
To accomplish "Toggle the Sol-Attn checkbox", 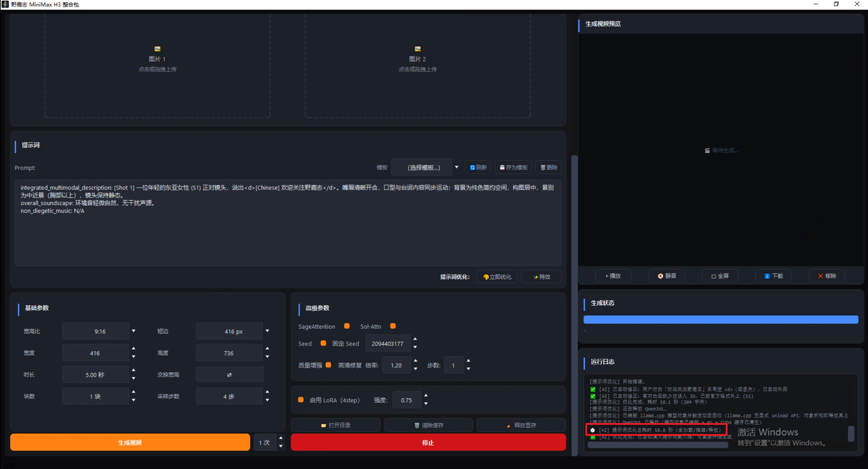I will click(x=393, y=326).
